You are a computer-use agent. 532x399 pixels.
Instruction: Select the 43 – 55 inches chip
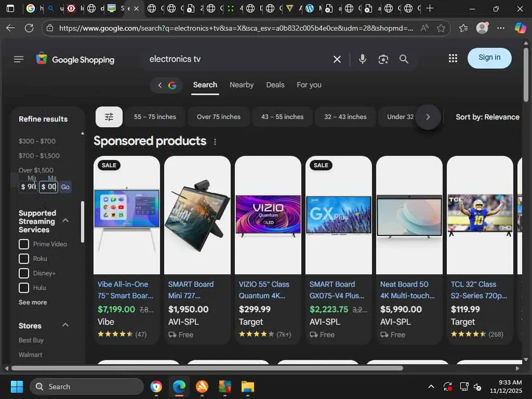pyautogui.click(x=282, y=117)
